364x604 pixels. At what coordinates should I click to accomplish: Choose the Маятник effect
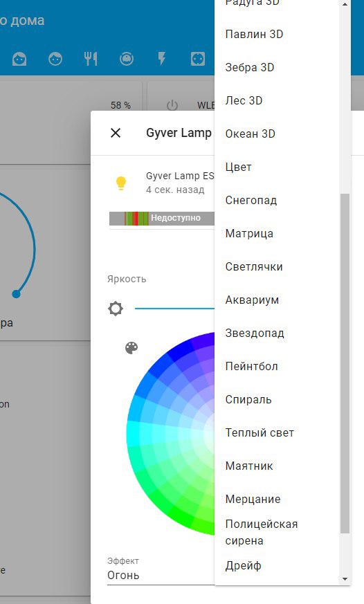[277, 466]
